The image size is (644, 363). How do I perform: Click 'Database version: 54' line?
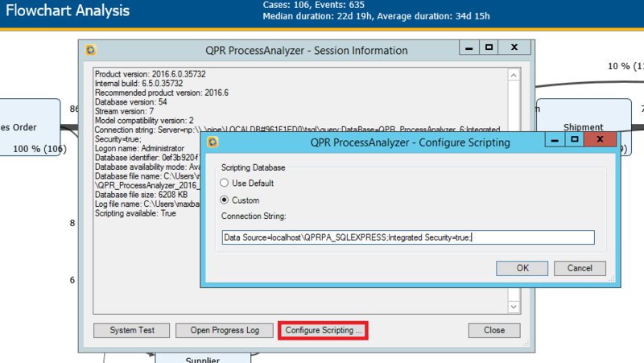(131, 102)
